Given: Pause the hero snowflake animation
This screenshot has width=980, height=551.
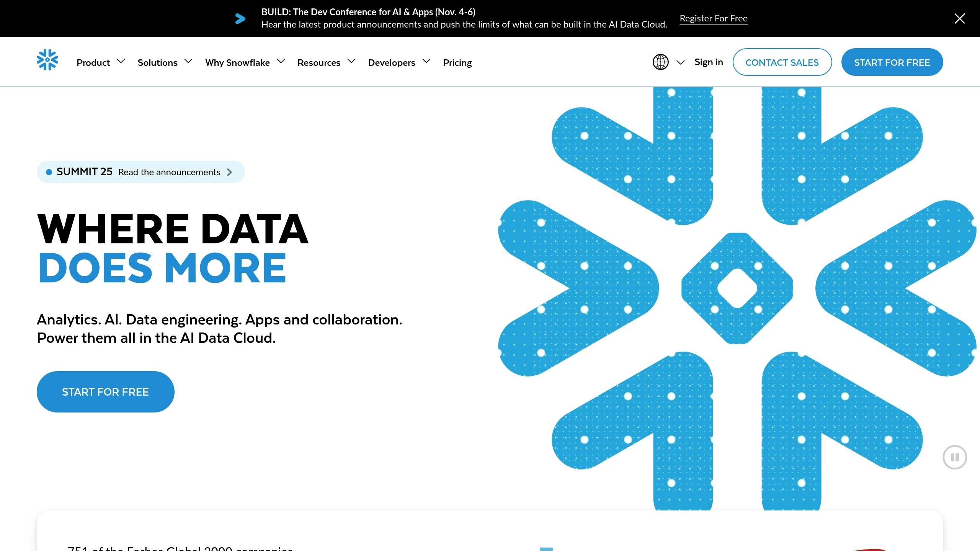Looking at the screenshot, I should 955,457.
